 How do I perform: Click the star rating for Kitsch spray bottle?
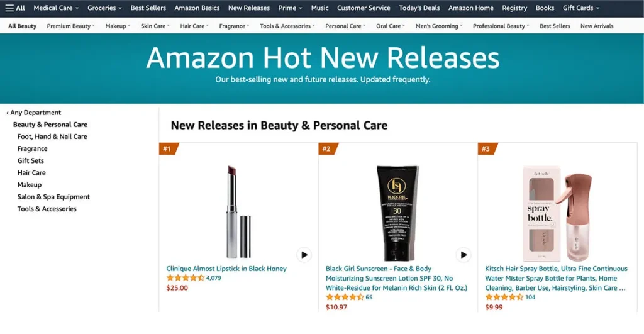504,297
